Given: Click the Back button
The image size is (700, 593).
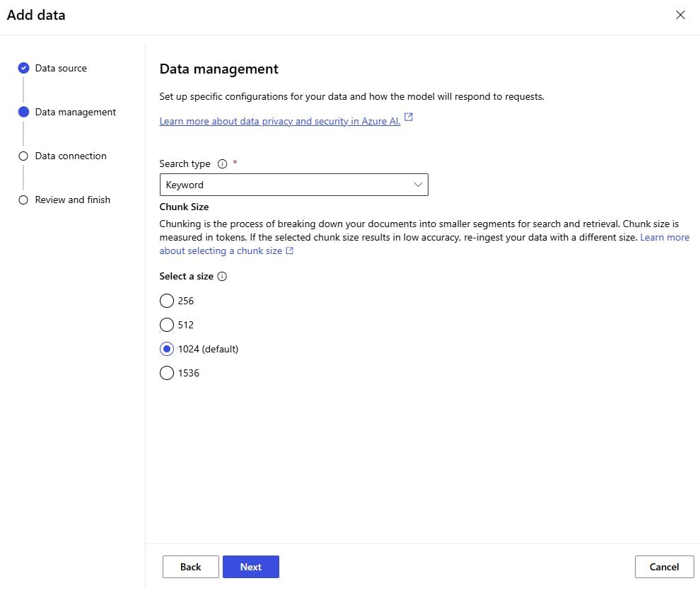Looking at the screenshot, I should pyautogui.click(x=190, y=567).
